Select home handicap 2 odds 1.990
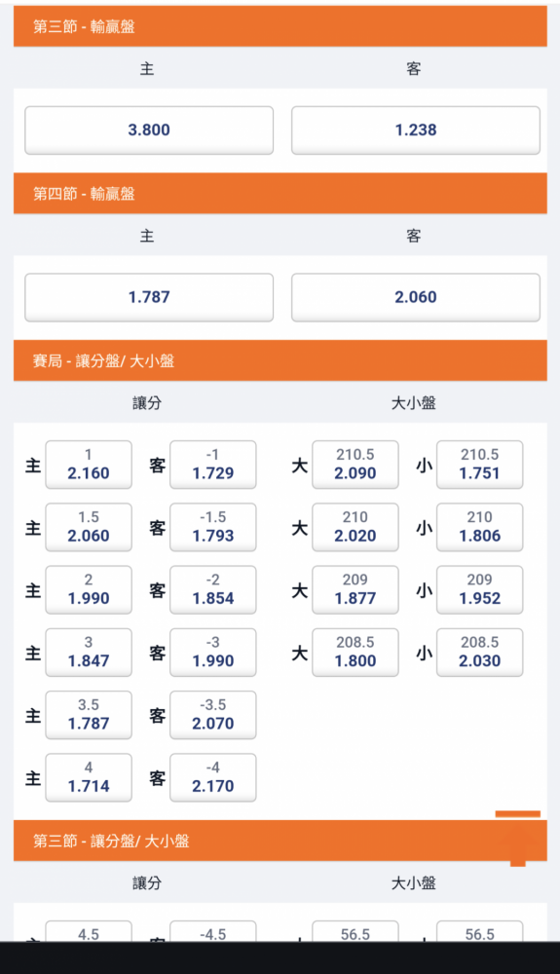 pyautogui.click(x=89, y=590)
